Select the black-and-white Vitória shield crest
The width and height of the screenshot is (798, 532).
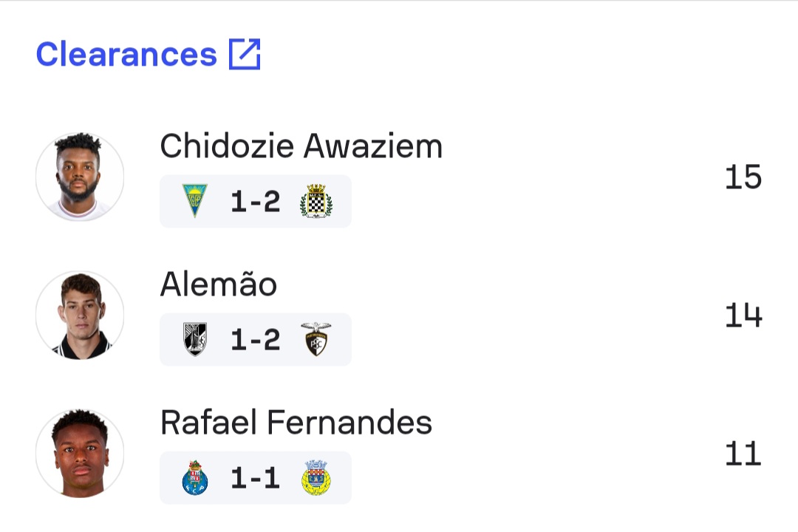(x=195, y=339)
